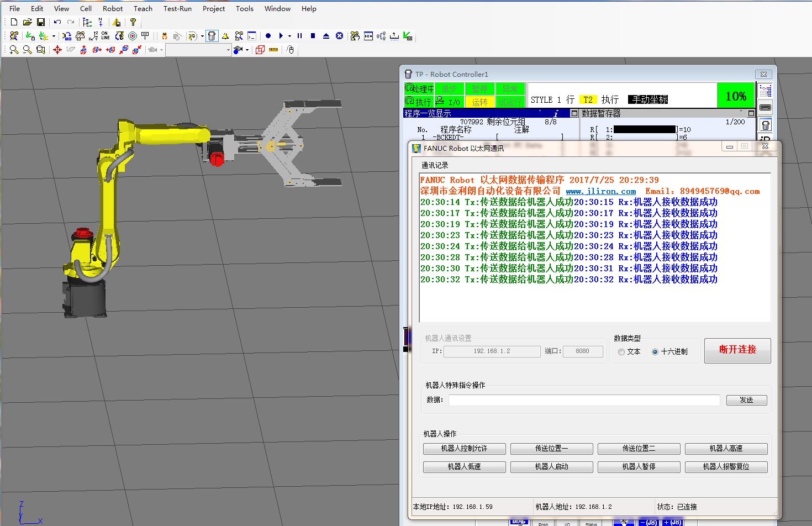Select the 十六进制 radio button
Viewport: 812px width, 526px height.
point(655,352)
